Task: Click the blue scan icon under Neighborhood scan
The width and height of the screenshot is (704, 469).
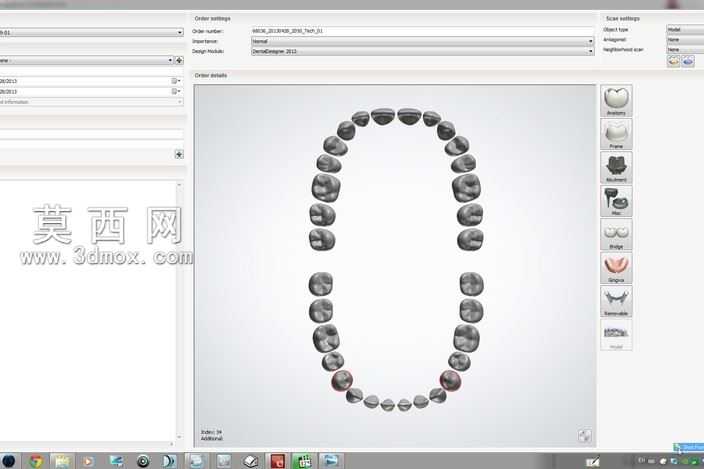Action: click(x=688, y=61)
